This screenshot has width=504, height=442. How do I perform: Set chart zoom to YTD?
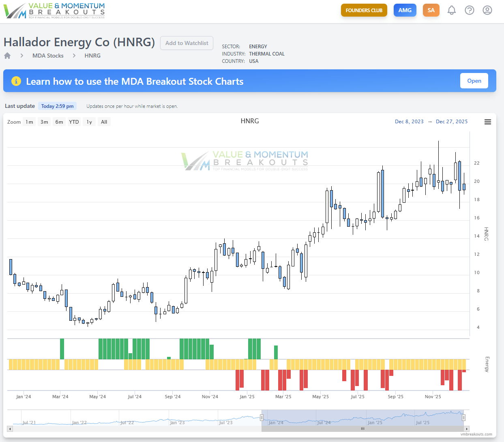(74, 122)
